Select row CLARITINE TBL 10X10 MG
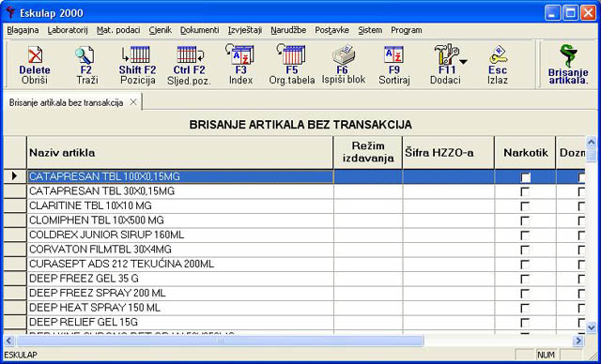Image resolution: width=601 pixels, height=364 pixels. tap(294, 205)
